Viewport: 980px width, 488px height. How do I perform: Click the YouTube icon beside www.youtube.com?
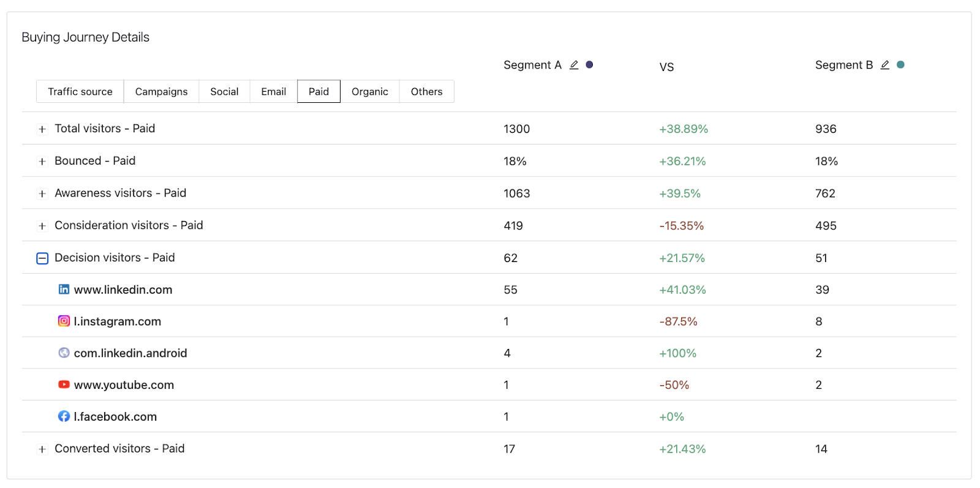pos(64,384)
